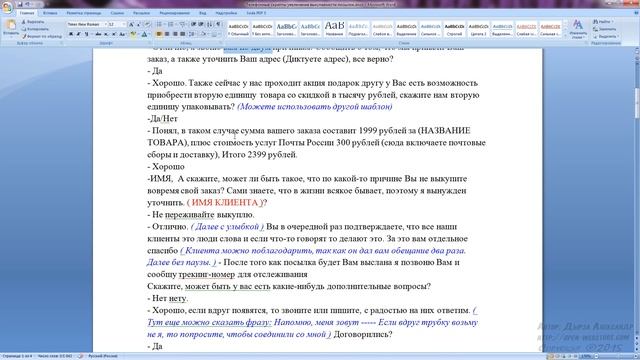640x360 pixels.
Task: Toggle Subscript formatting
Action: click(x=106, y=34)
